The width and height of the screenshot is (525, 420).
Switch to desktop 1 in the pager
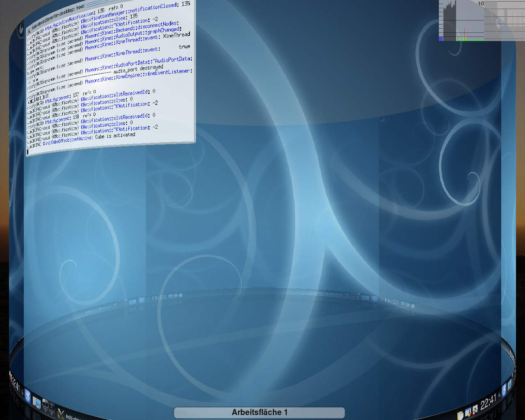[x=45, y=403]
